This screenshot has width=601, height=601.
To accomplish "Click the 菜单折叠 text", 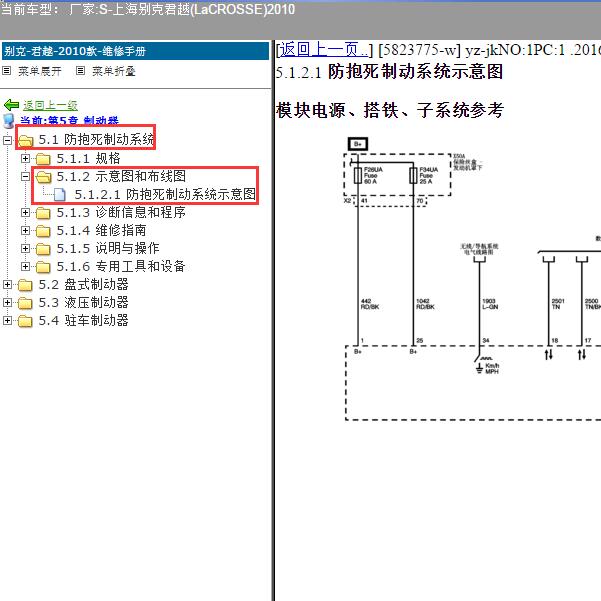I will click(113, 71).
